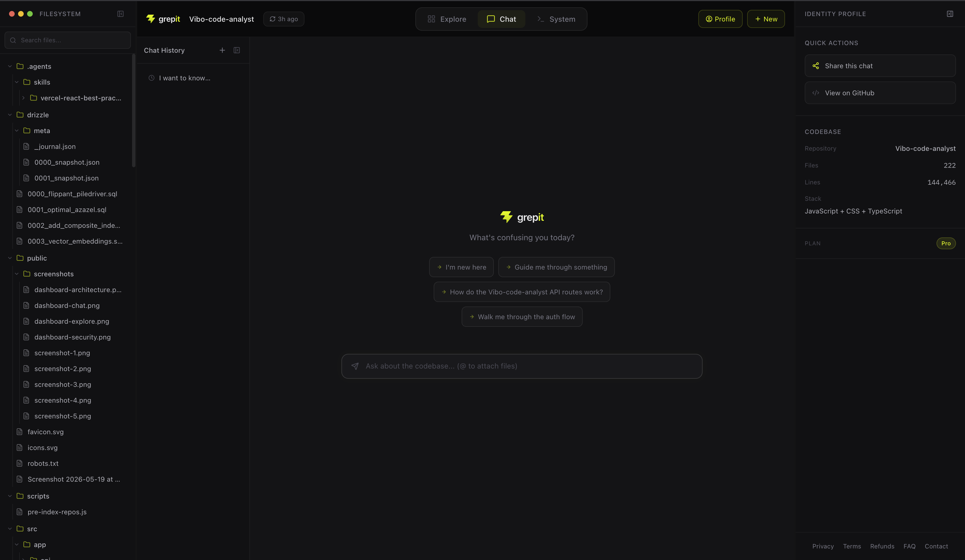Collapse the src folder chevron
The width and height of the screenshot is (965, 560).
10,529
